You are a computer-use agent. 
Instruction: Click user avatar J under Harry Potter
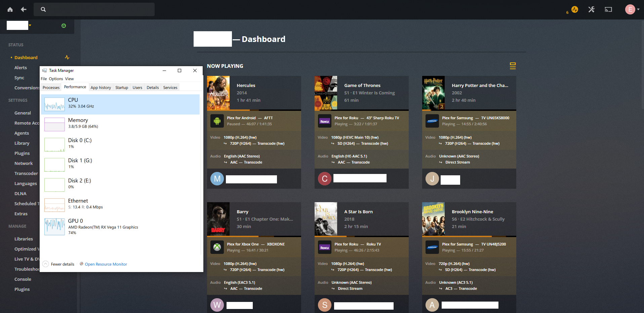point(432,179)
